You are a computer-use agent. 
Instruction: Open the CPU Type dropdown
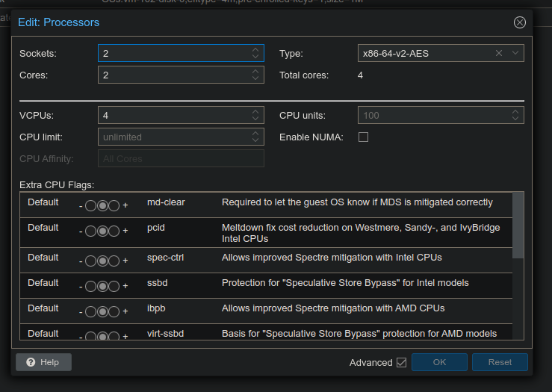515,53
